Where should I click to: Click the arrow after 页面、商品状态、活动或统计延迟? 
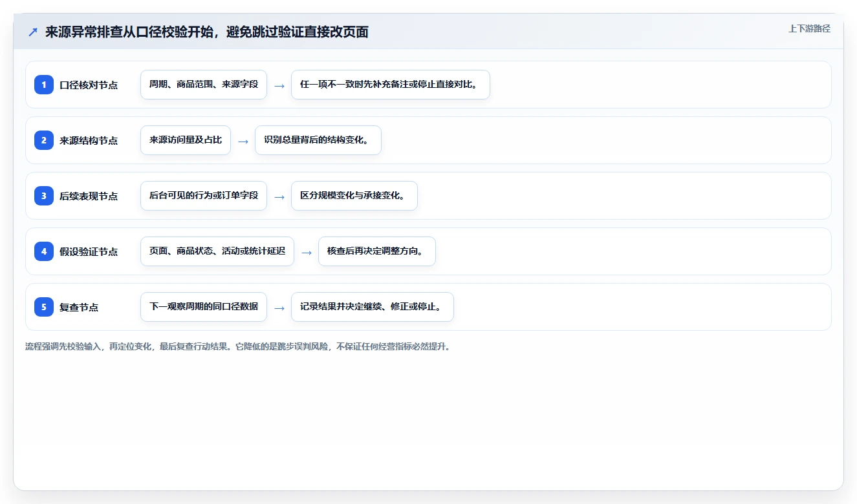tap(307, 252)
